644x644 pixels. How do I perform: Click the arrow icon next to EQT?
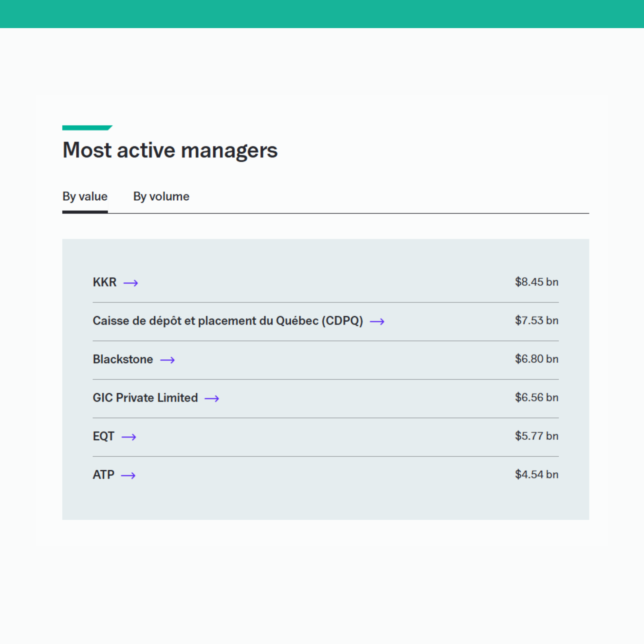tap(129, 437)
